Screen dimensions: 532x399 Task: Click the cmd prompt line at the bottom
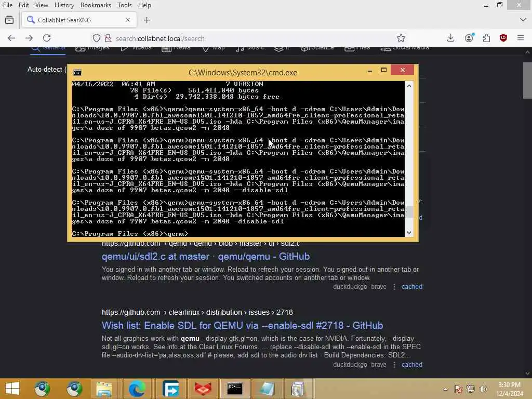point(130,234)
